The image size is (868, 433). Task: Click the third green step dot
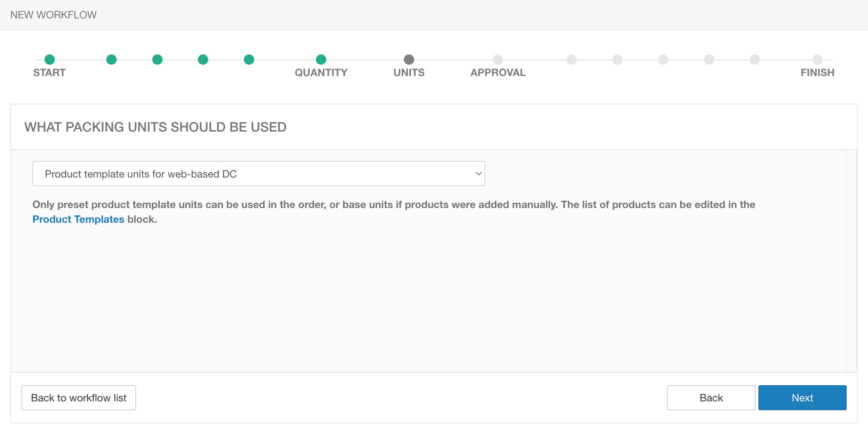157,60
